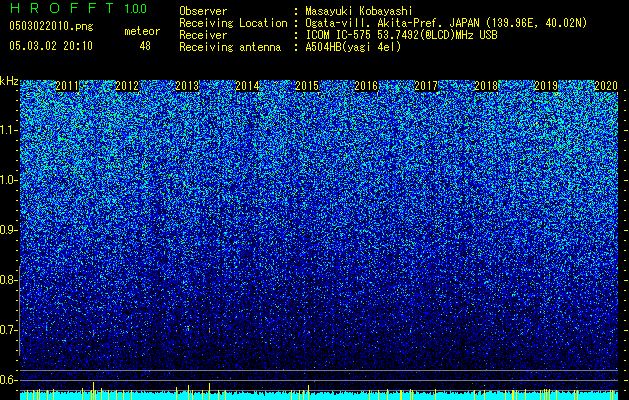
Task: Click the meteor label
Action: (x=142, y=31)
